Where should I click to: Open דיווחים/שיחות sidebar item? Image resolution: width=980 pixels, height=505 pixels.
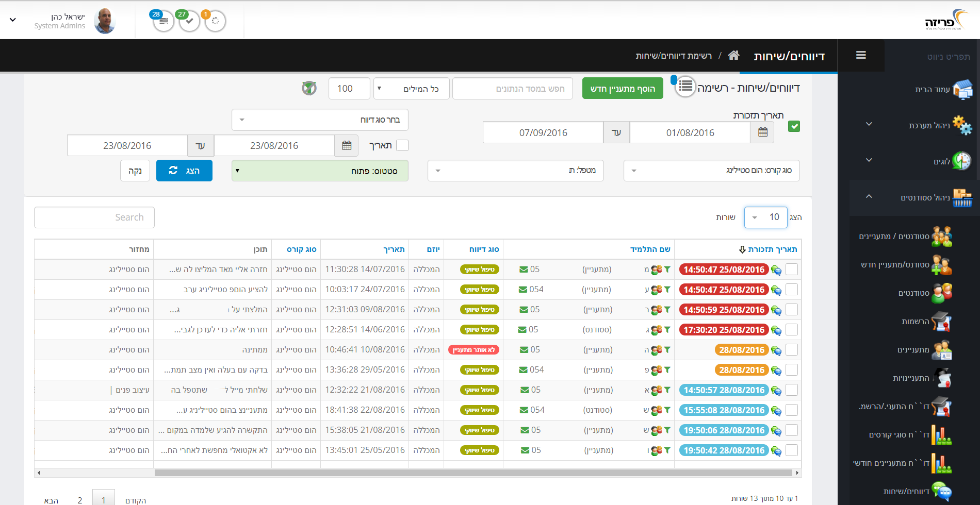pos(918,492)
